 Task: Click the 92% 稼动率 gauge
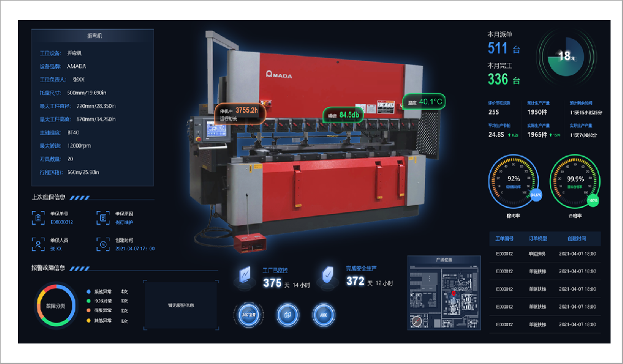coord(513,181)
